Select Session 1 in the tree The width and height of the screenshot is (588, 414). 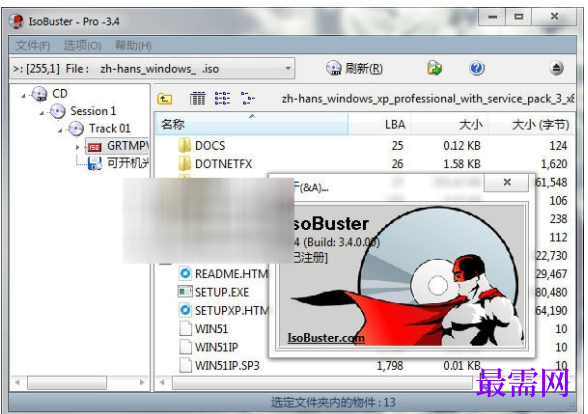tap(93, 111)
